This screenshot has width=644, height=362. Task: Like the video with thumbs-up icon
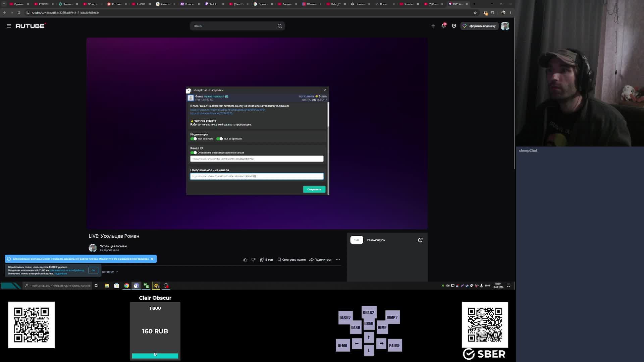(245, 259)
